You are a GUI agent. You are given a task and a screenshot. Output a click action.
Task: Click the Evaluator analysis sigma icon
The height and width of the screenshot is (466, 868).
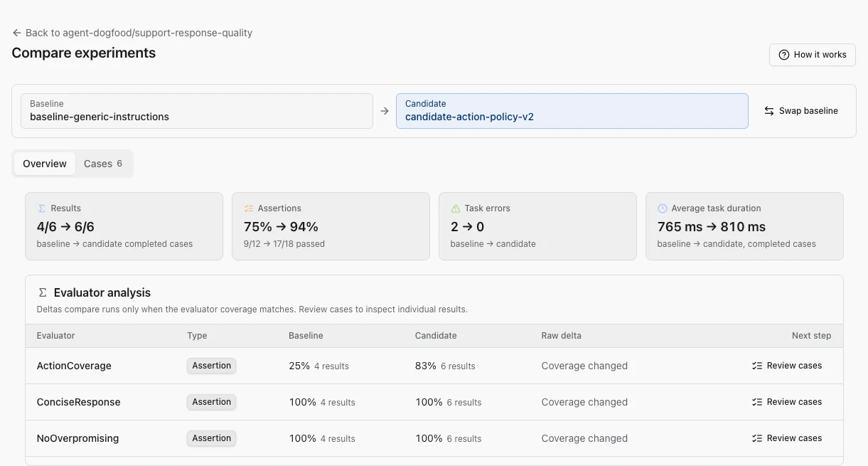(x=43, y=292)
